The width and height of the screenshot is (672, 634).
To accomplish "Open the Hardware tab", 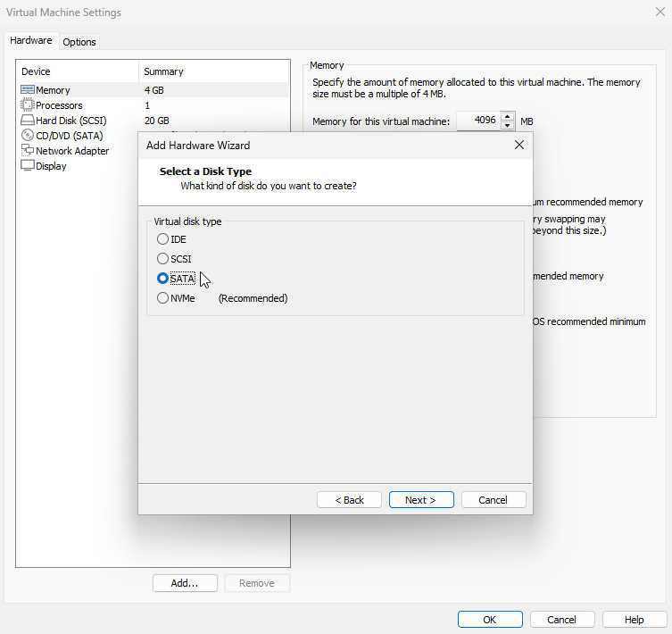I will click(30, 41).
